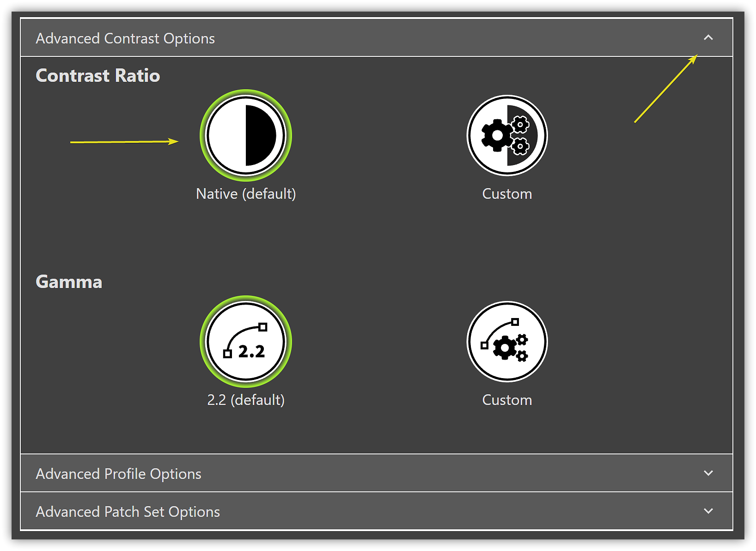Expand Advanced Profile Options
756x551 pixels.
[708, 473]
